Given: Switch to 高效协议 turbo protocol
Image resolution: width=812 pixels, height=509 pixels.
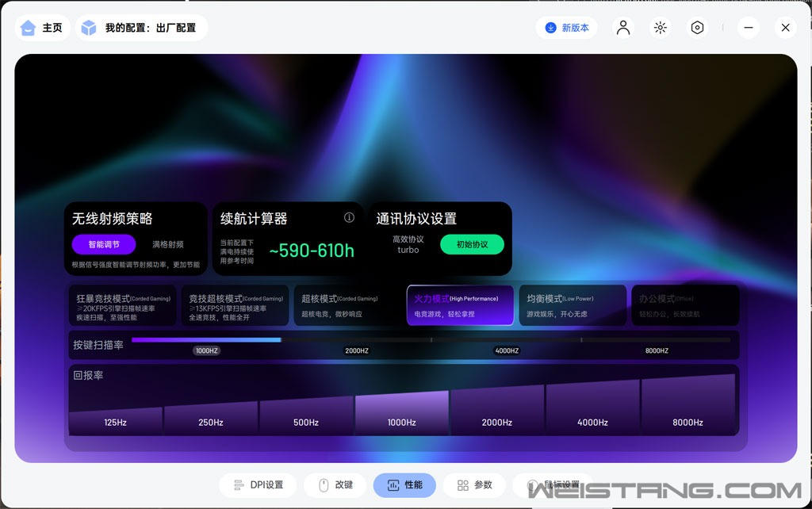Looking at the screenshot, I should pyautogui.click(x=408, y=244).
